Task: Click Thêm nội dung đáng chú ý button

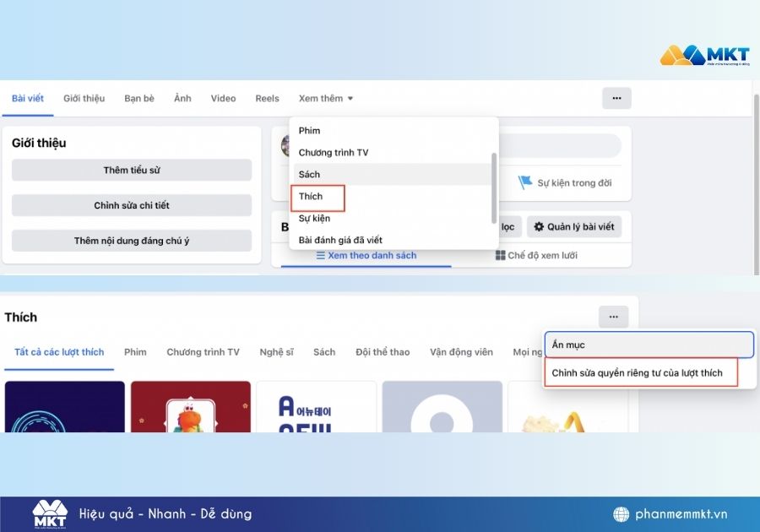Action: pos(132,241)
